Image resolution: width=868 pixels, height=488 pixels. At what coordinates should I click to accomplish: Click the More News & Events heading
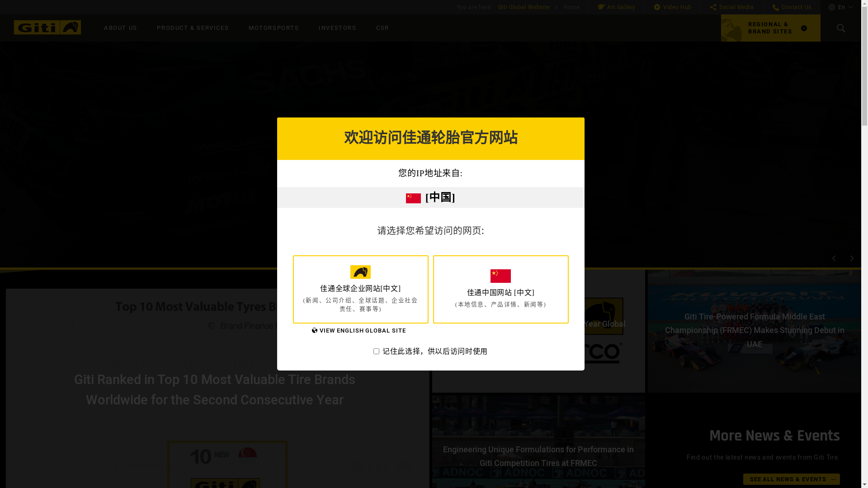pos(774,436)
